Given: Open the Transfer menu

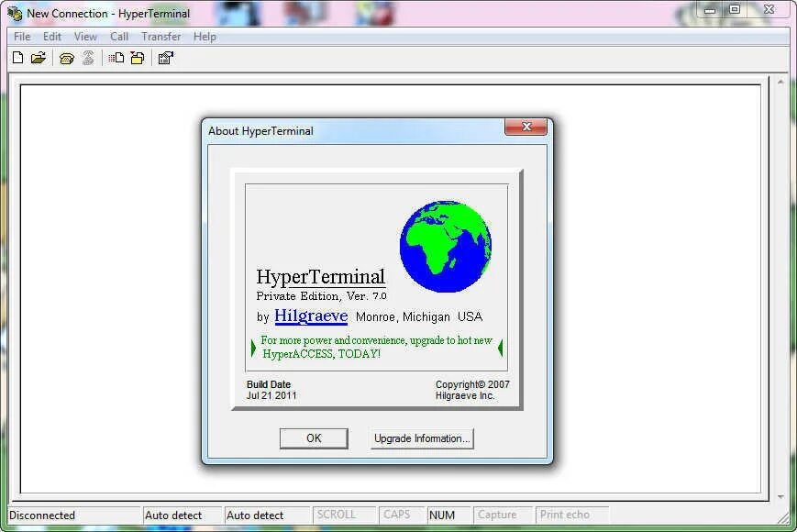Looking at the screenshot, I should coord(161,37).
